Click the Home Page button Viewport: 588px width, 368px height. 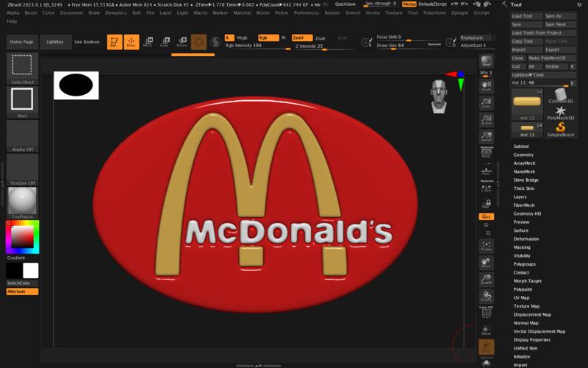(22, 42)
